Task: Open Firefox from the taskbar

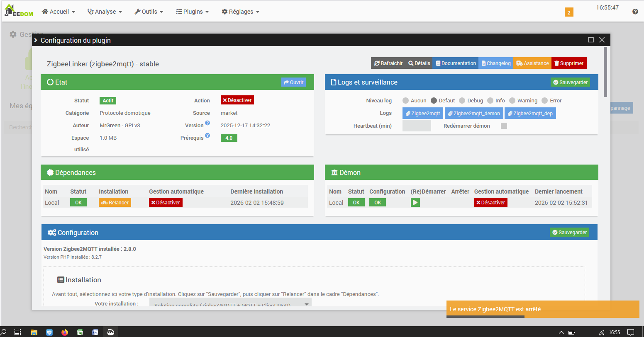Action: pos(65,332)
